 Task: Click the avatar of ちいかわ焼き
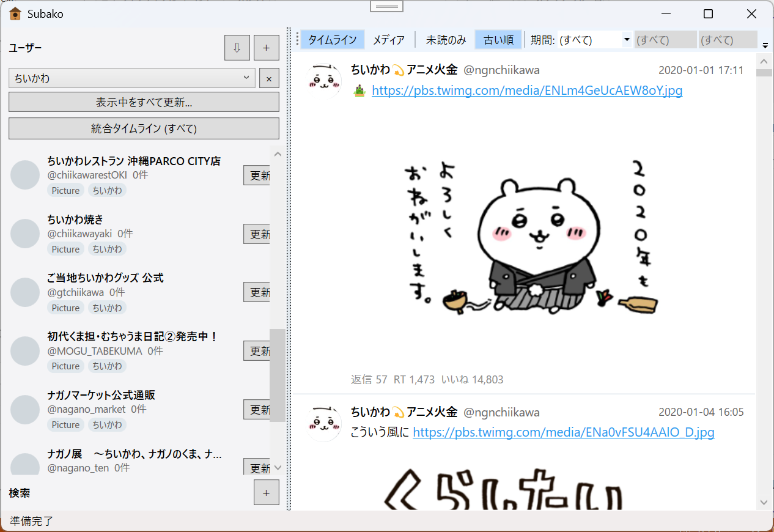[25, 234]
